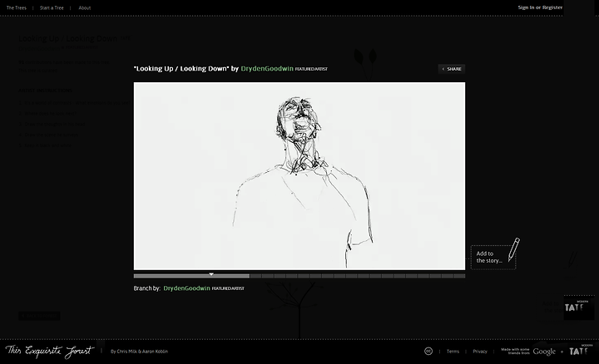599x364 pixels.
Task: Click the sketch animation canvas
Action: click(x=299, y=176)
